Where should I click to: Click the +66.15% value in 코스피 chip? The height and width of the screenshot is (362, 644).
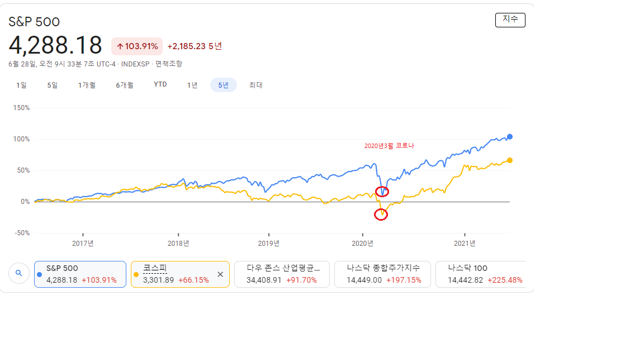click(x=193, y=280)
